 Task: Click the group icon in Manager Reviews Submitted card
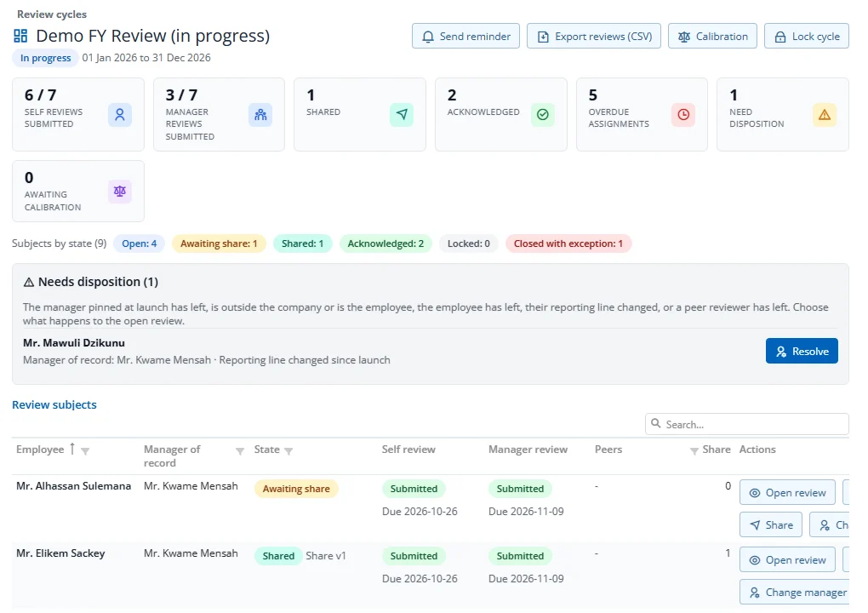tap(260, 115)
